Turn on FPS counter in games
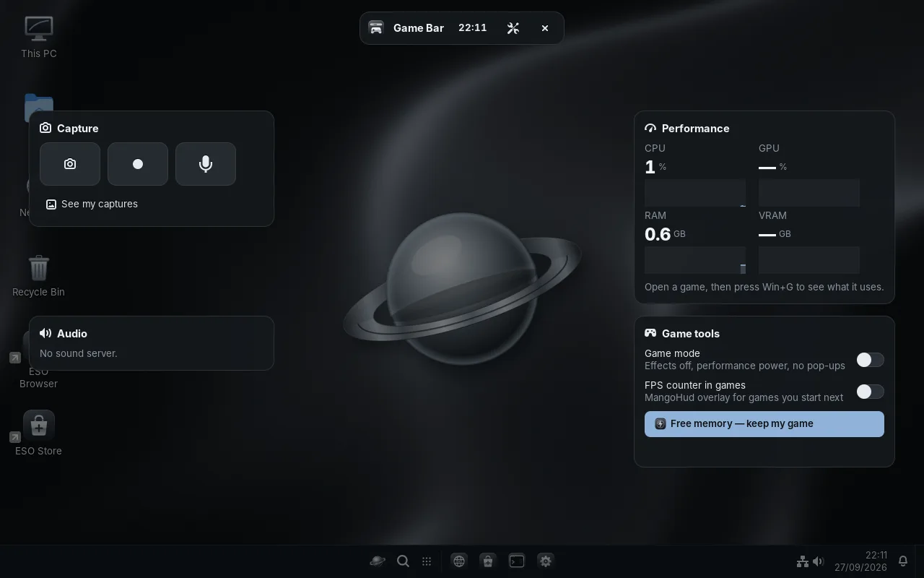 tap(870, 392)
